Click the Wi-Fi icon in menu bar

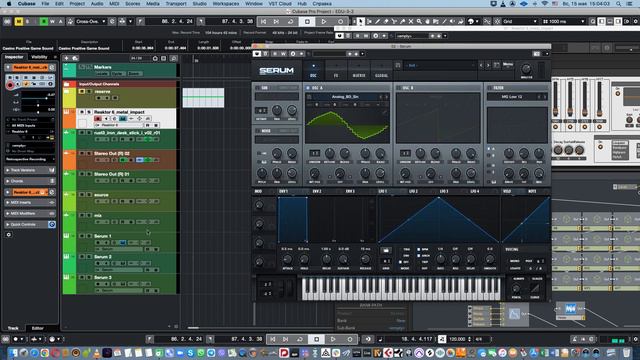[544, 4]
